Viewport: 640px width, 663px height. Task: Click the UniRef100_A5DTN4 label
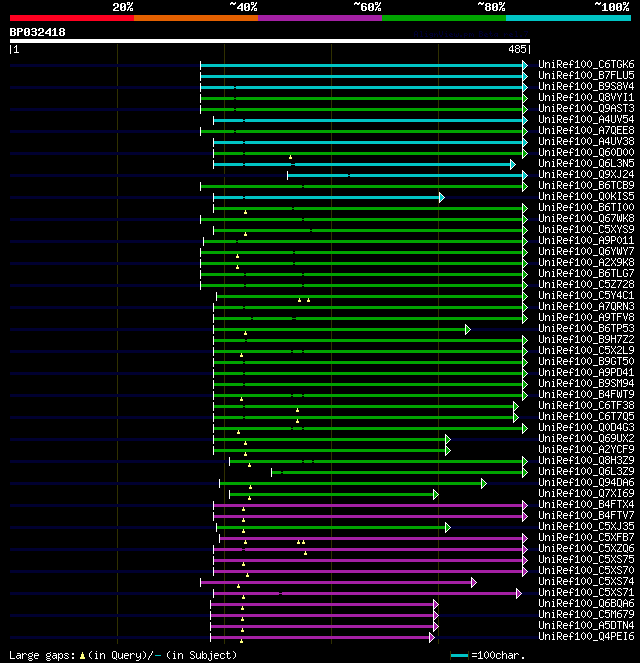pos(586,625)
